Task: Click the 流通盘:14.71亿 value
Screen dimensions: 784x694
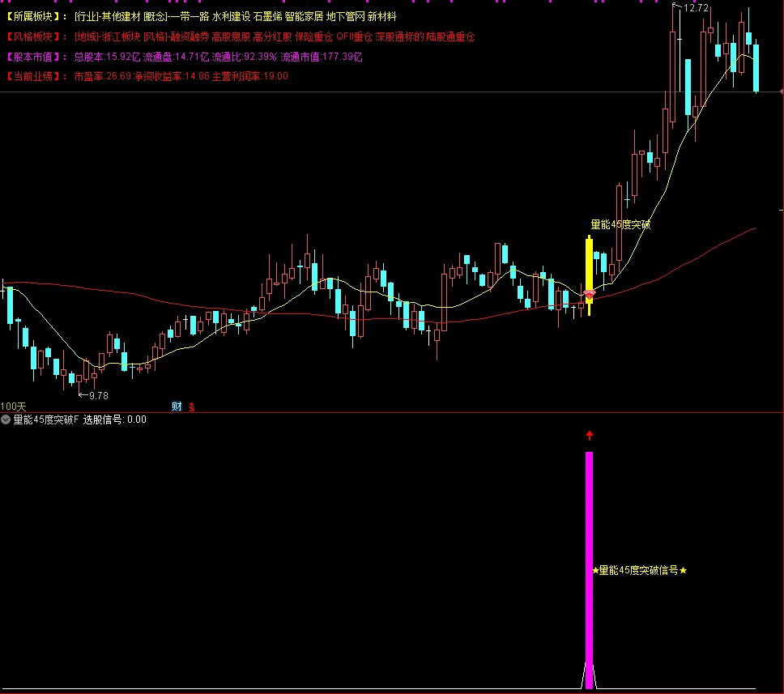Action: click(176, 57)
